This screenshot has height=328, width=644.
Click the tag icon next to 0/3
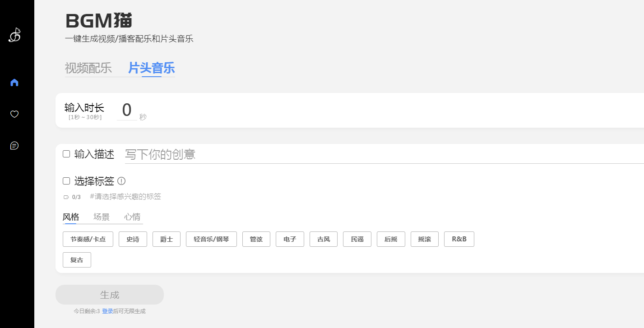[x=66, y=197]
